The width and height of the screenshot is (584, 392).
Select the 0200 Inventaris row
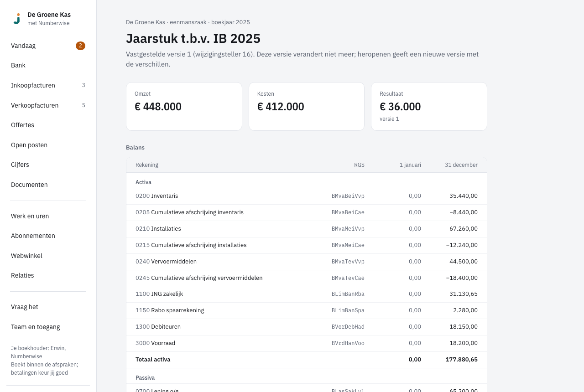(x=307, y=196)
